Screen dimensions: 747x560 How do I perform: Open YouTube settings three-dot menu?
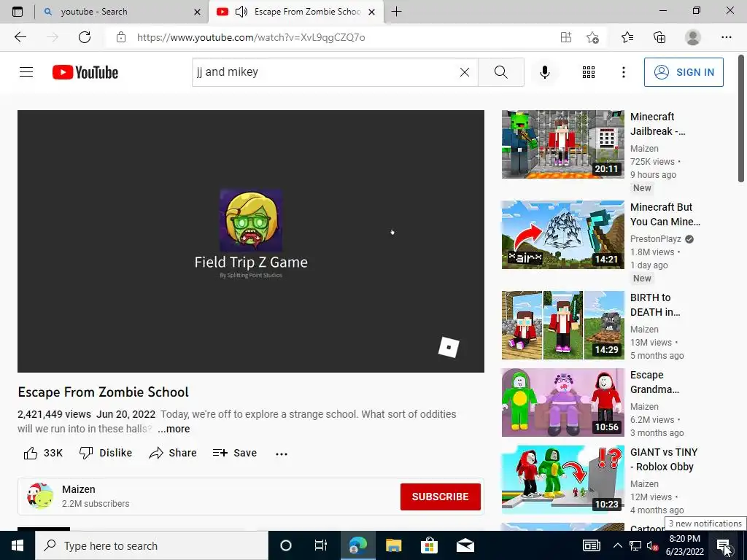pos(623,72)
